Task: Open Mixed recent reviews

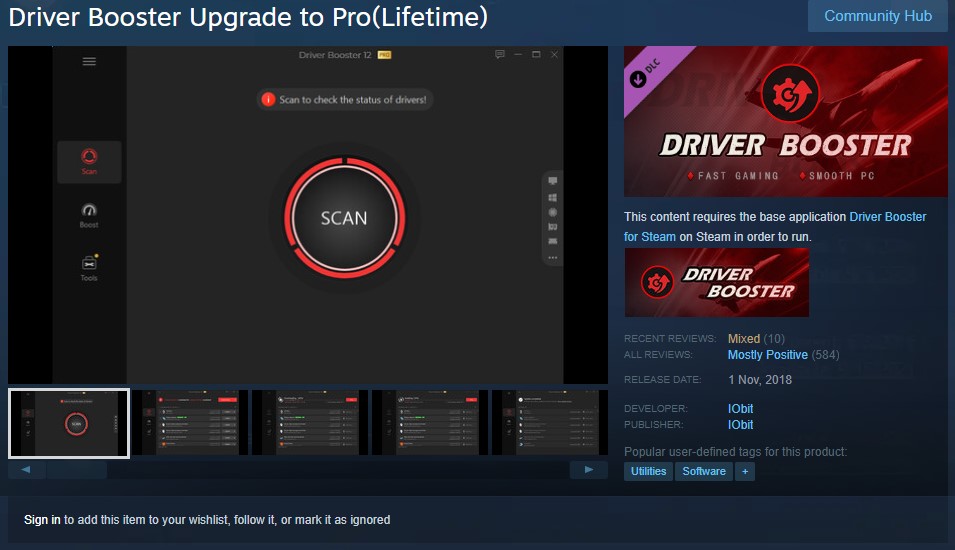Action: point(744,339)
